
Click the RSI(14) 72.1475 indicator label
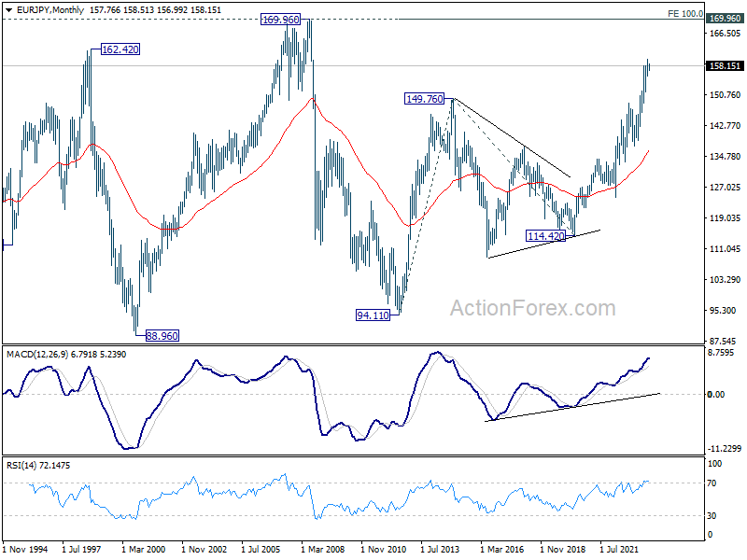point(38,465)
